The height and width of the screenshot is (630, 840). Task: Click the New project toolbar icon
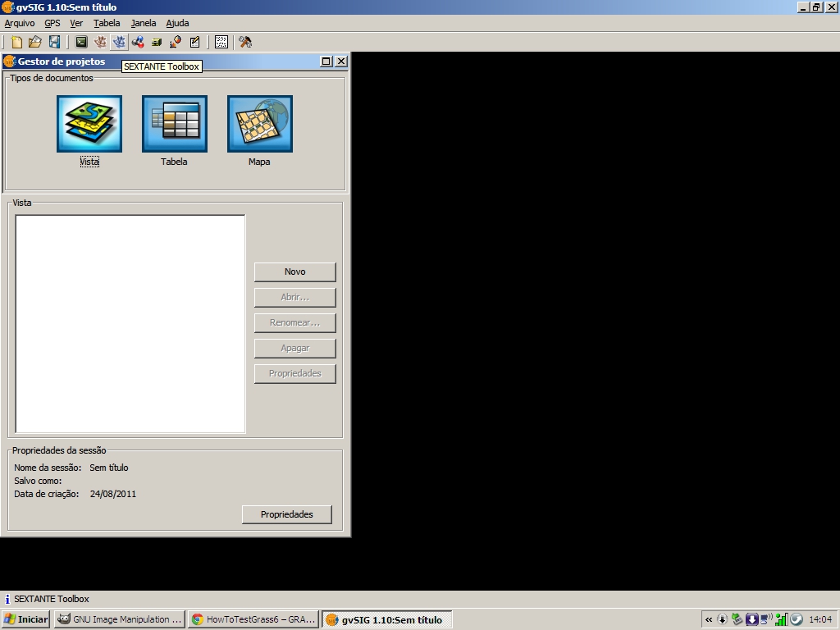click(16, 42)
